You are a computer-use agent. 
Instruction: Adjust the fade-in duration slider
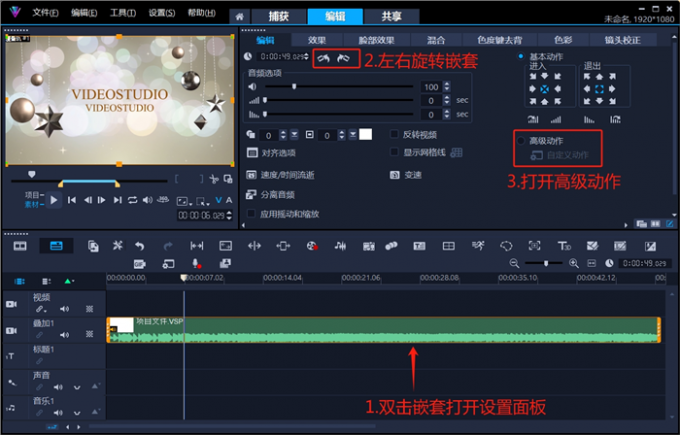[x=265, y=100]
